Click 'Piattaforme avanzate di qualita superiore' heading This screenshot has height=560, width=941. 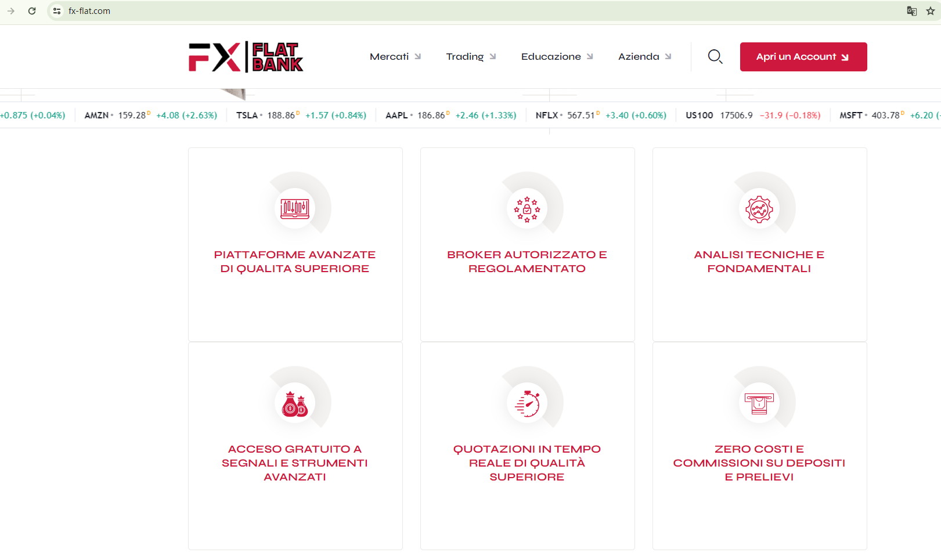[x=295, y=262]
